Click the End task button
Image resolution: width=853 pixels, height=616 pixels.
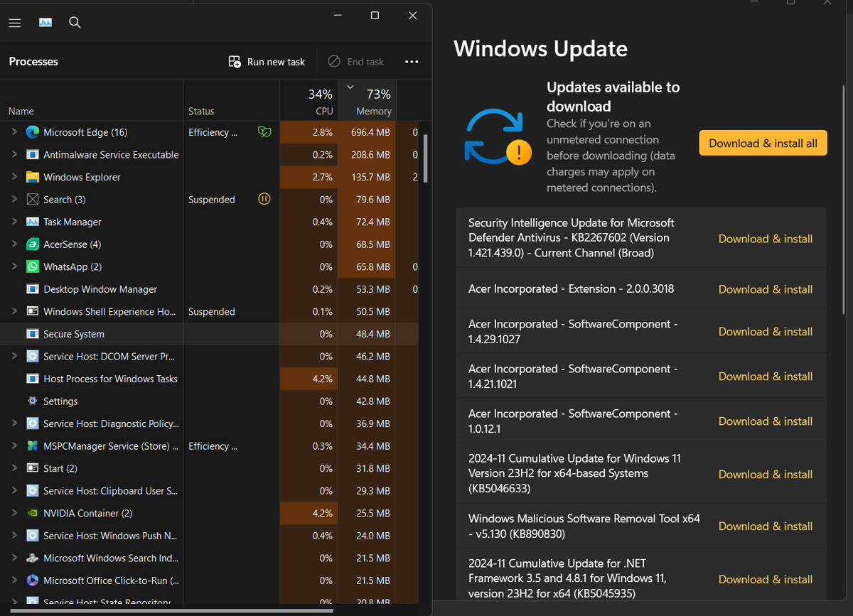(356, 62)
